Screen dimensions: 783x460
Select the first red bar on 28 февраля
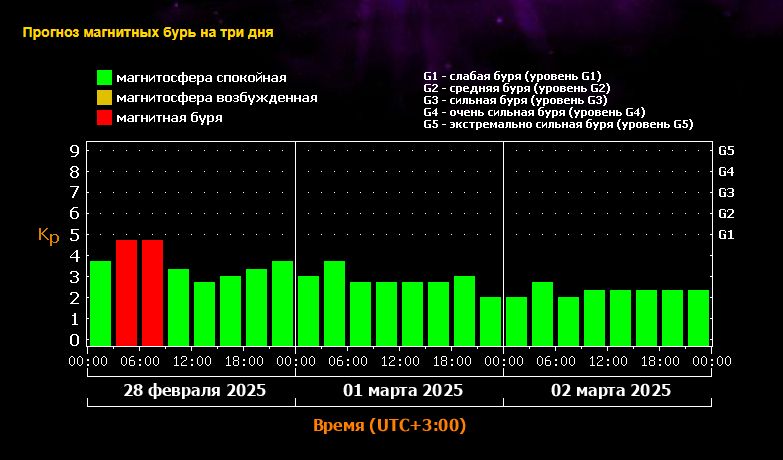(x=126, y=292)
